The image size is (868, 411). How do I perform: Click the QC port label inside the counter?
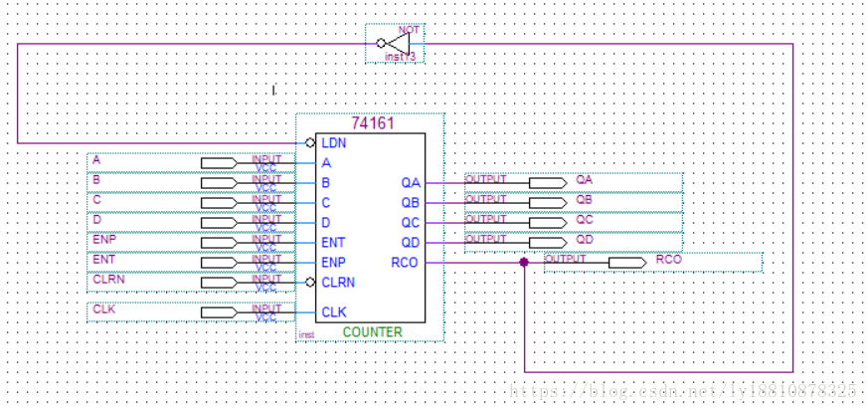(411, 223)
